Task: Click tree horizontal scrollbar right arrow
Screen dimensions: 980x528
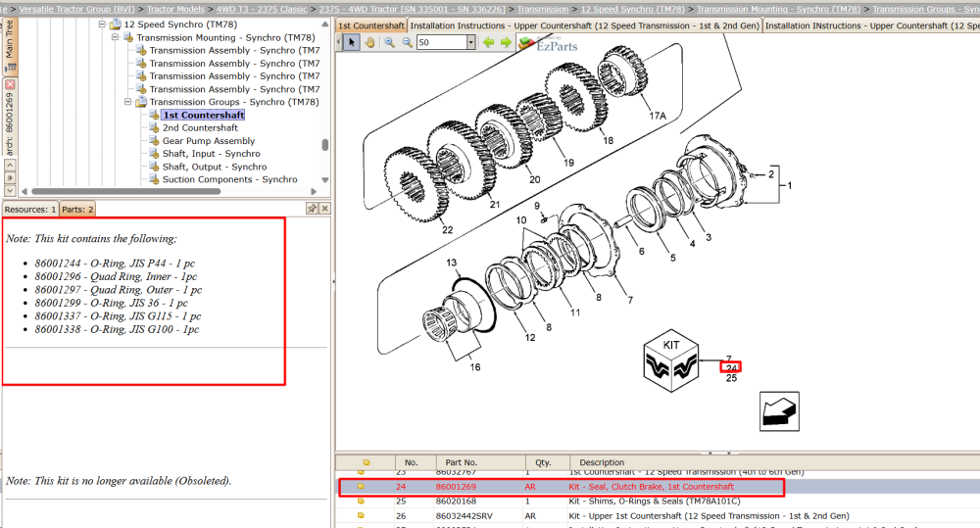Action: tap(315, 191)
